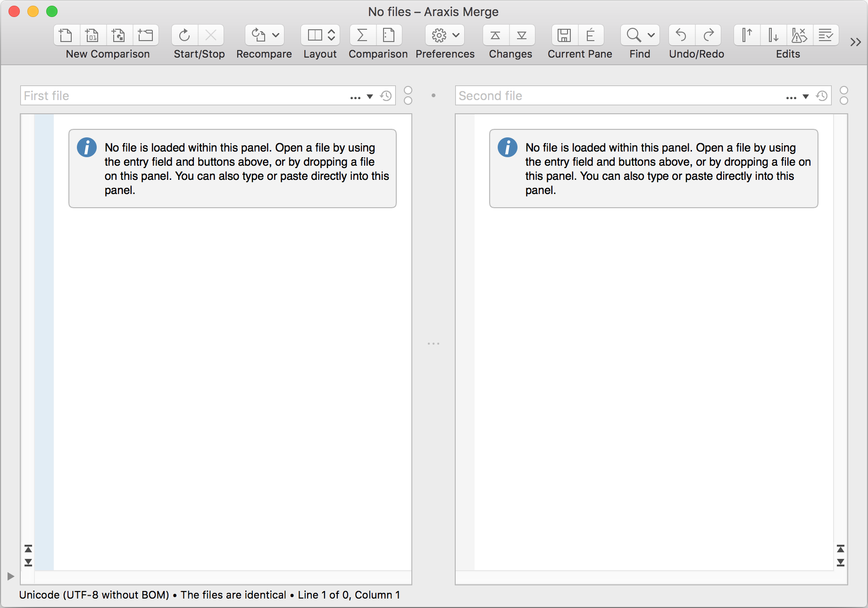Show the comparison summary sigma icon
The image size is (868, 608).
click(361, 35)
